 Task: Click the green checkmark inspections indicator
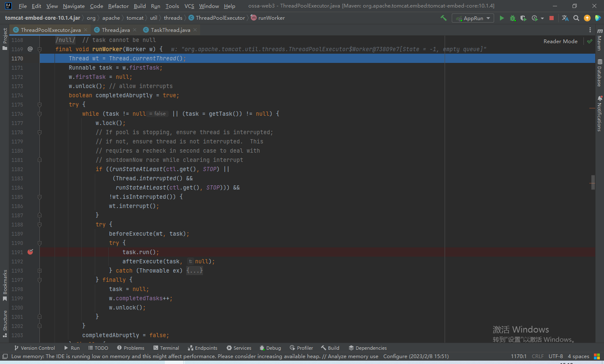590,41
